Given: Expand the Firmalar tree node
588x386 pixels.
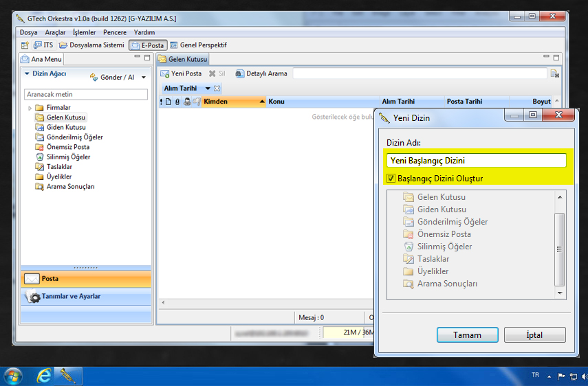Looking at the screenshot, I should click(x=30, y=108).
